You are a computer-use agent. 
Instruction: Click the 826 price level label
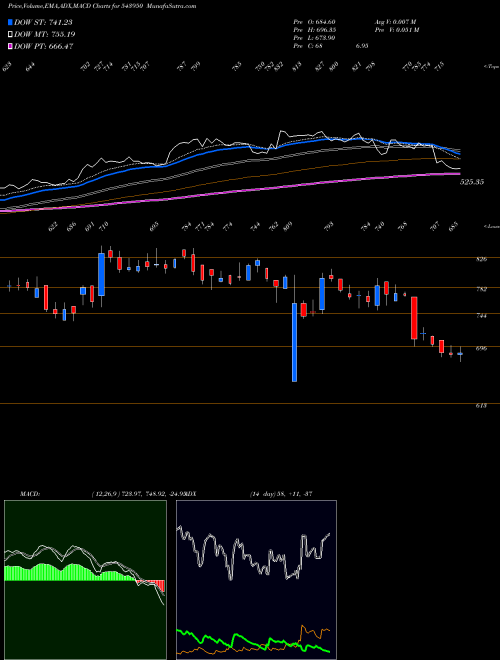481,259
